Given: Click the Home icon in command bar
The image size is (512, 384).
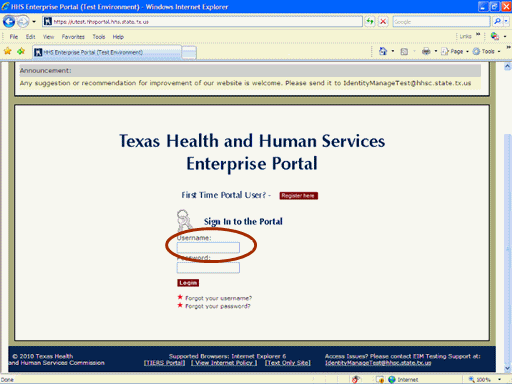Looking at the screenshot, I should 383,51.
